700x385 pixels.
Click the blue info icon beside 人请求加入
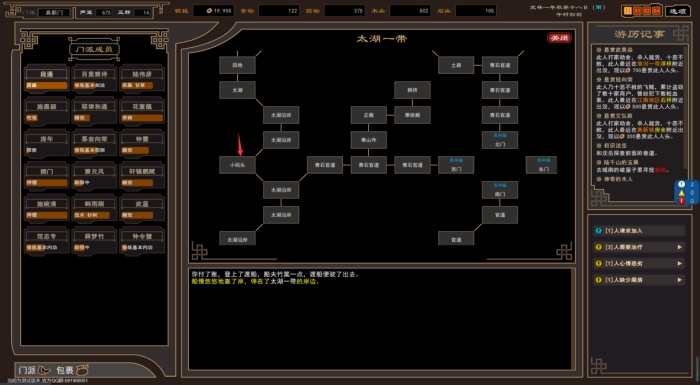[599, 230]
